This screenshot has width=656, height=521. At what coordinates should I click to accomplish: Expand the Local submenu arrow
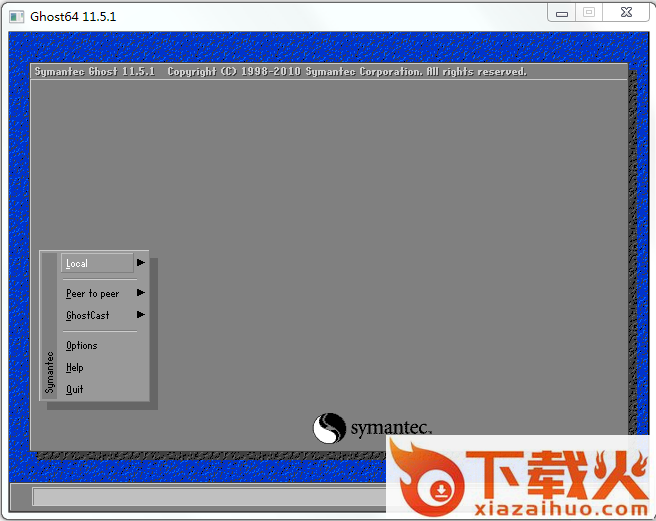(141, 262)
